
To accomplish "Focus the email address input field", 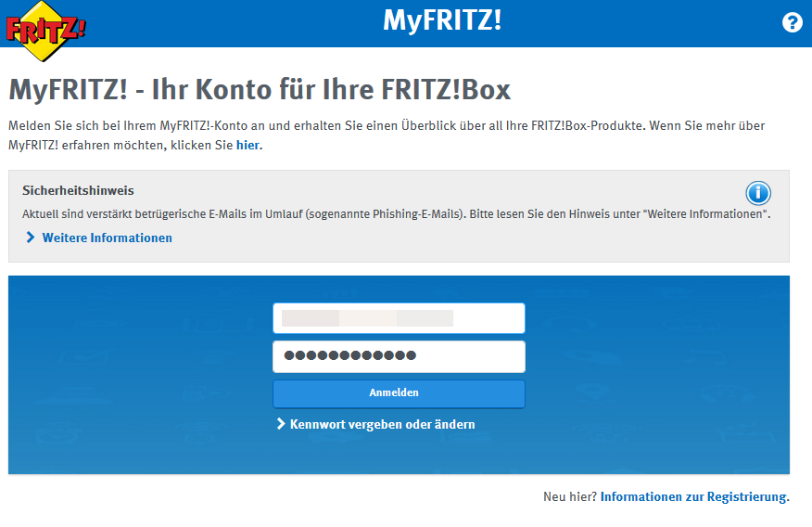I will click(399, 318).
